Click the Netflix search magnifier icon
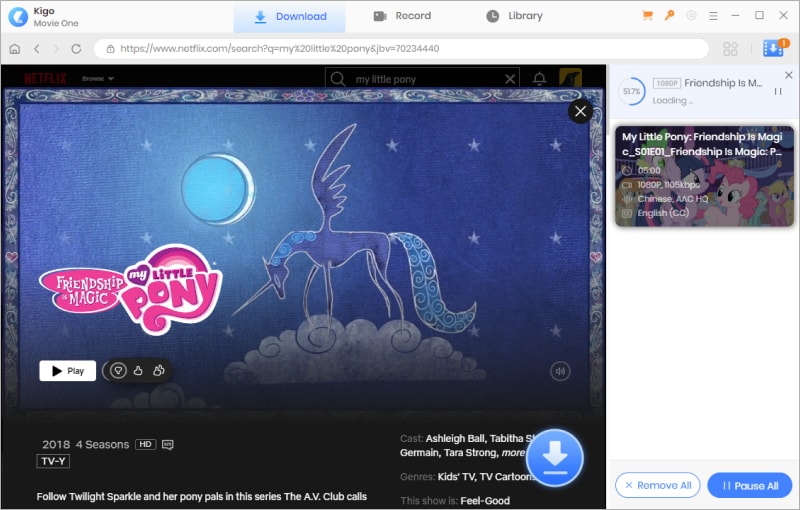Screen dimensions: 800x510 337,79
